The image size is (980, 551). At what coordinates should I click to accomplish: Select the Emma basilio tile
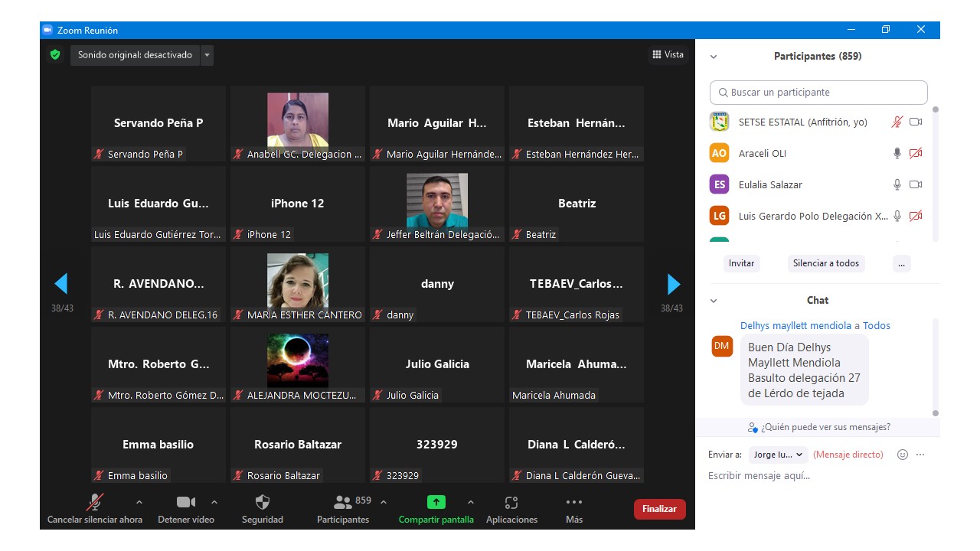pyautogui.click(x=158, y=445)
